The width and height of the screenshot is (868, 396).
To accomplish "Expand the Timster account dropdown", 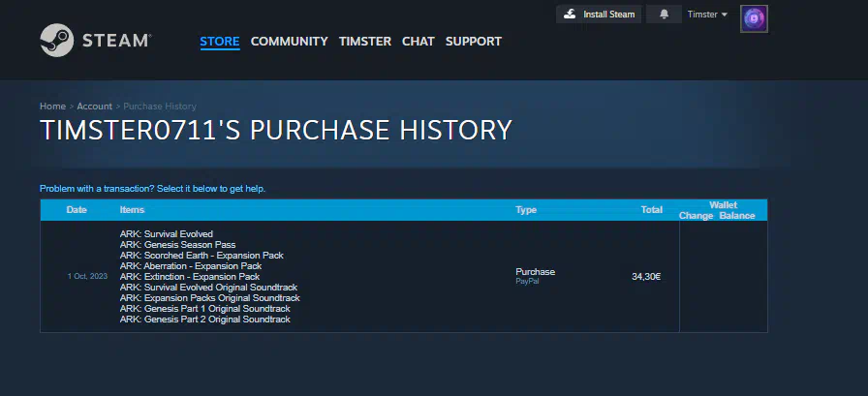I will click(707, 15).
